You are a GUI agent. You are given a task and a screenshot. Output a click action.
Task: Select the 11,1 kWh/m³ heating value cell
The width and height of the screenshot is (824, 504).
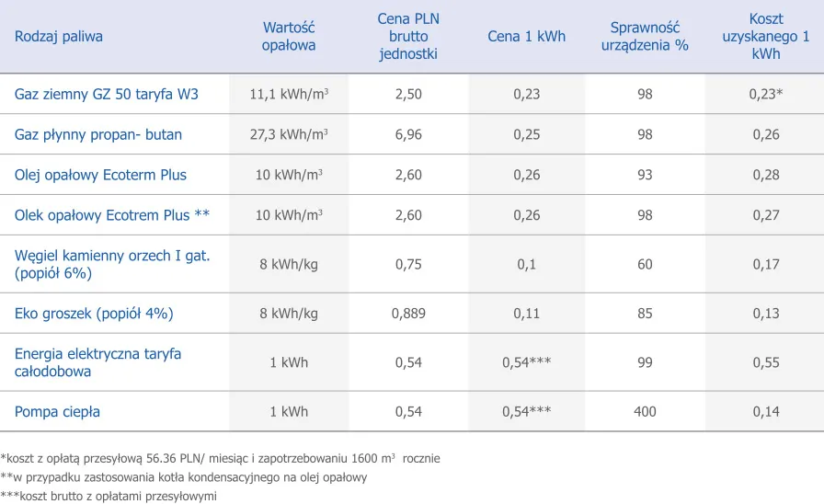click(x=289, y=95)
